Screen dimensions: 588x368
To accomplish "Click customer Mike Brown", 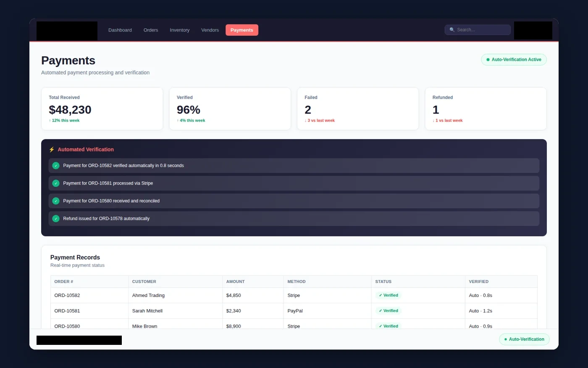I will click(145, 326).
